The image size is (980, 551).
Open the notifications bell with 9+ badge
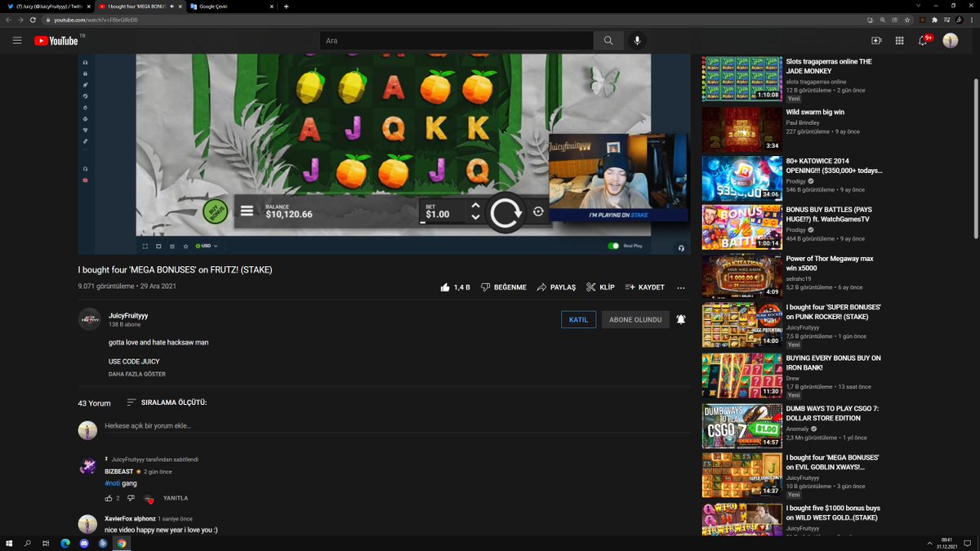coord(924,40)
